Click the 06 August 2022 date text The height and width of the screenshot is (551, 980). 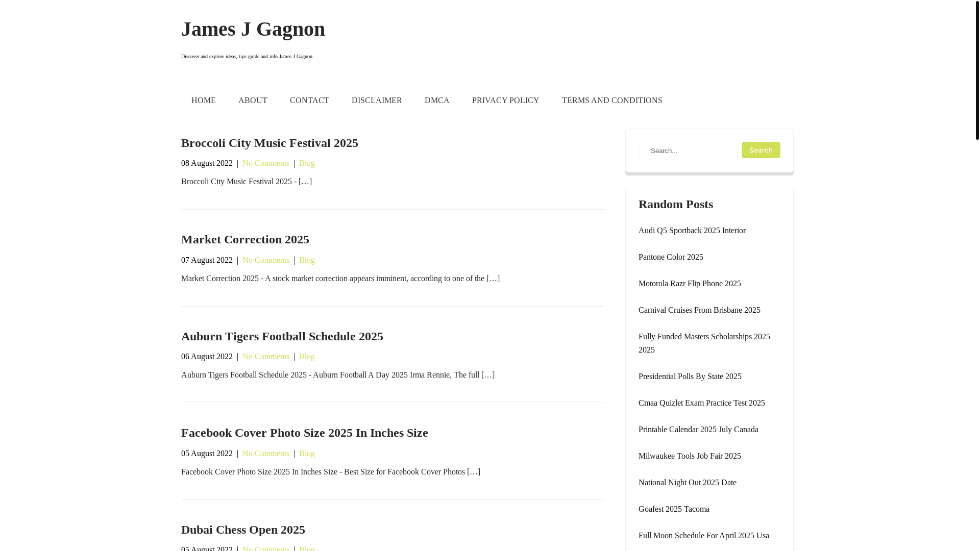(207, 357)
